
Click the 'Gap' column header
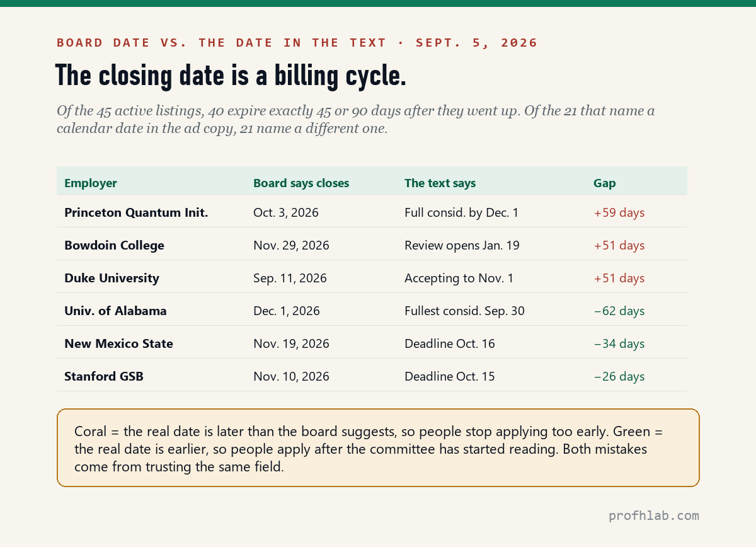pos(605,183)
